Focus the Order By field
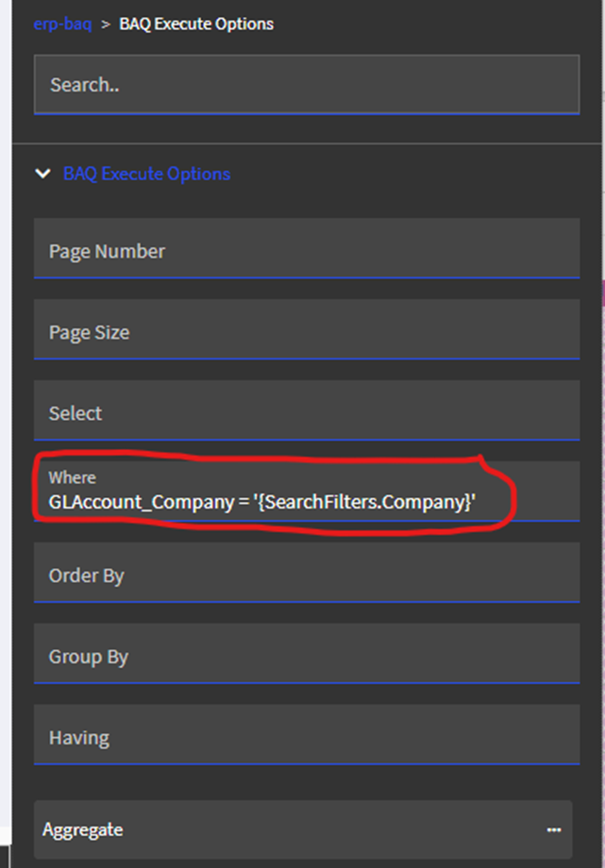 click(306, 576)
